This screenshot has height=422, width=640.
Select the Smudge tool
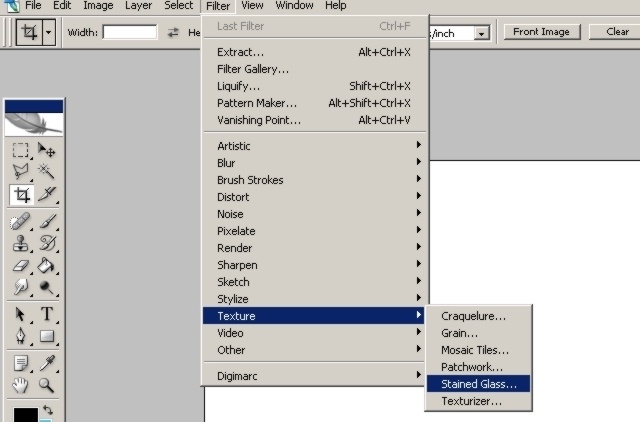pos(20,287)
